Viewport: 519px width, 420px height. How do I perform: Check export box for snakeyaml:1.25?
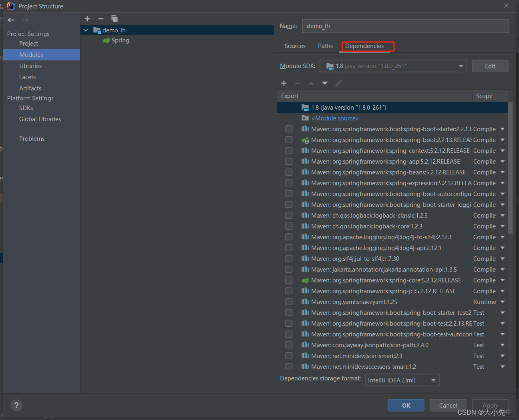click(289, 302)
